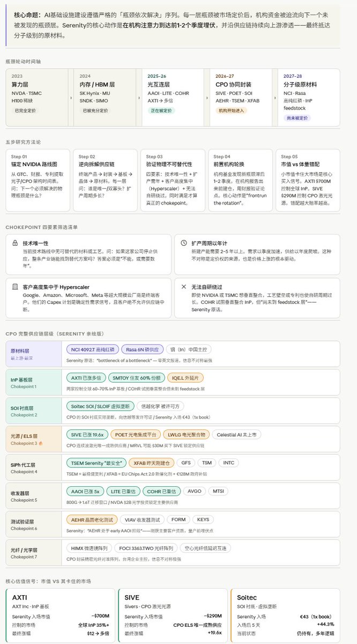Click the LWLG 电光聚合物 chip
The image size is (357, 644).
[185, 435]
